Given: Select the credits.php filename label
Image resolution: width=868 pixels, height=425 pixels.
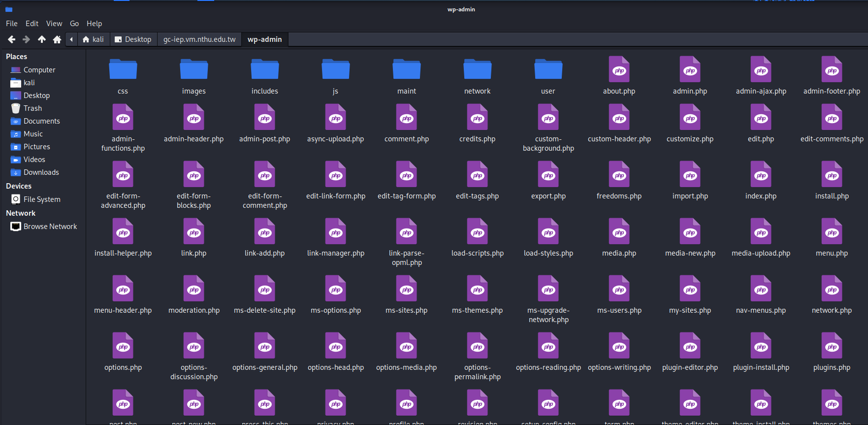Looking at the screenshot, I should [x=478, y=139].
